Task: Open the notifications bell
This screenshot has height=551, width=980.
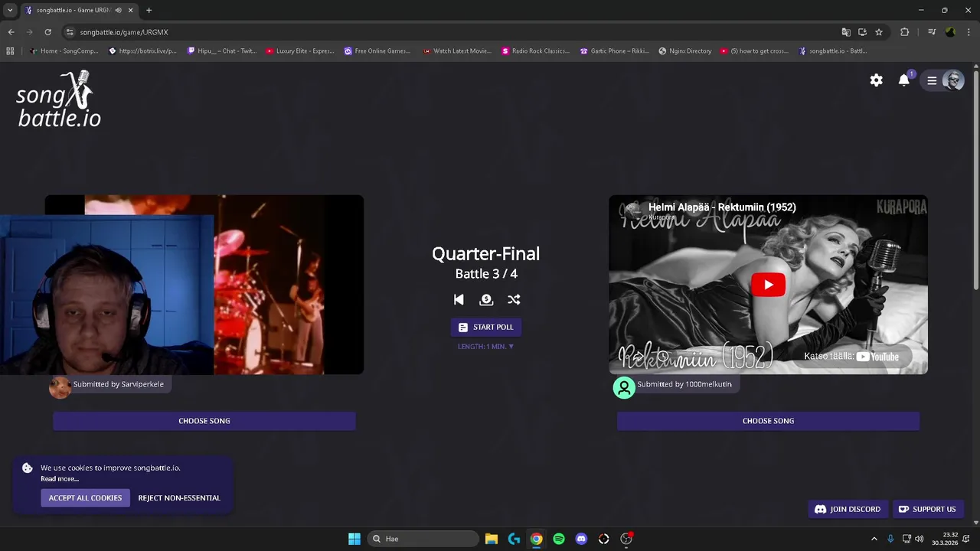Action: [904, 80]
